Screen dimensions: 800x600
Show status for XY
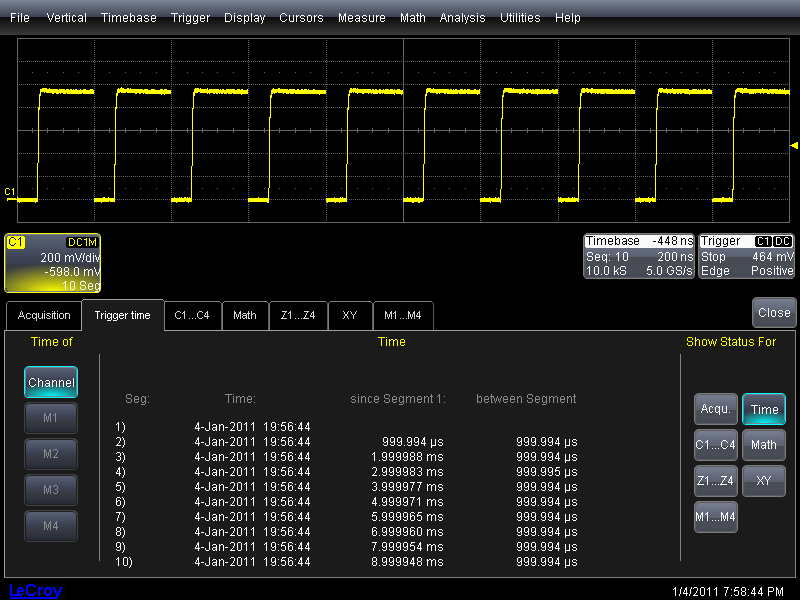point(764,481)
